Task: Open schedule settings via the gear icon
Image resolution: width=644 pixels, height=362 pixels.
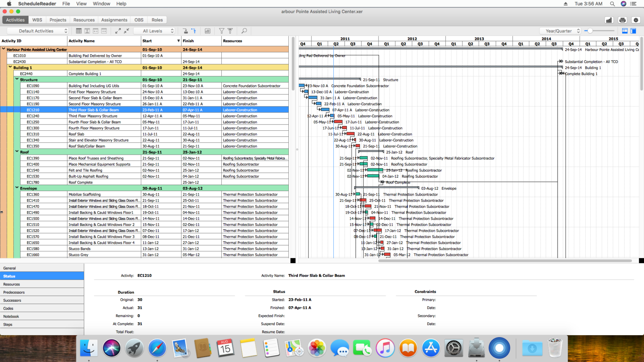Action: [x=636, y=20]
